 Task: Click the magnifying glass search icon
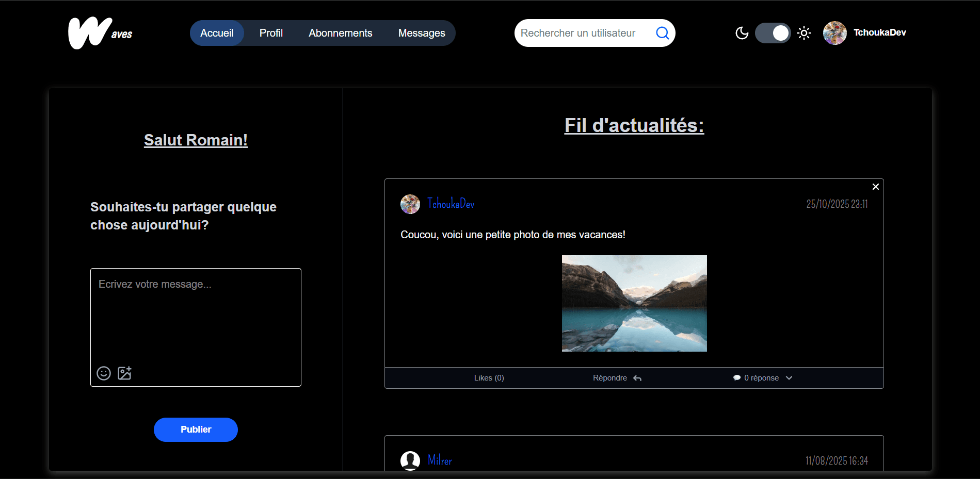(x=662, y=33)
